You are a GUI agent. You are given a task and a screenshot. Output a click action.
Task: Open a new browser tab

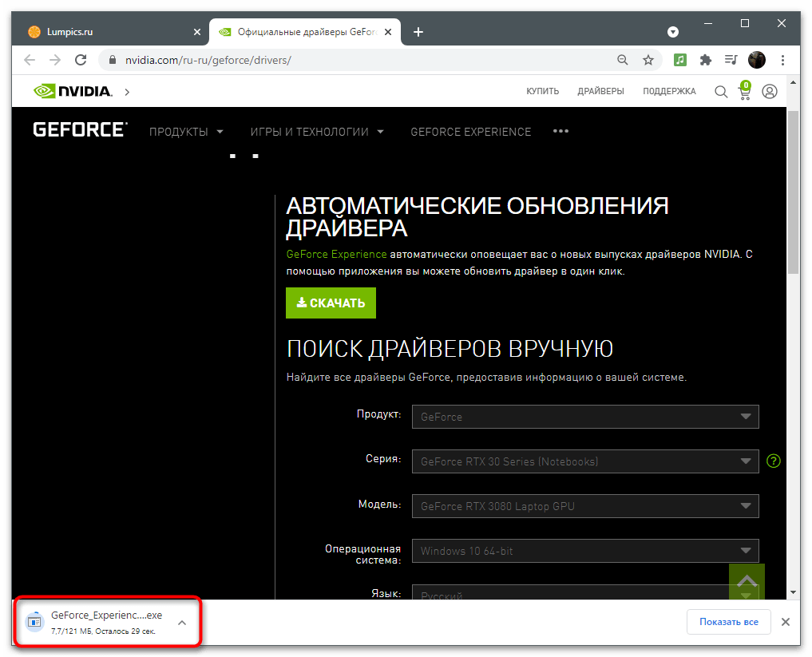(x=418, y=32)
